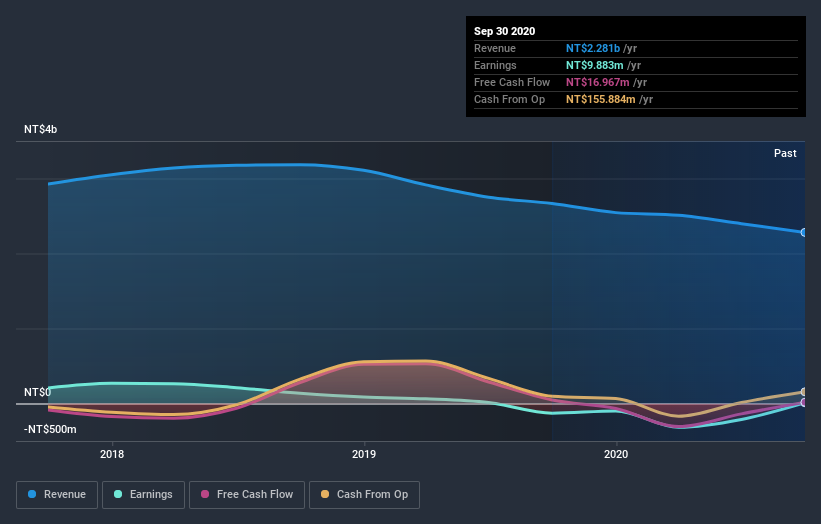The height and width of the screenshot is (524, 821).
Task: Click the Free Cash Flow tooltip label
Action: pyautogui.click(x=512, y=82)
